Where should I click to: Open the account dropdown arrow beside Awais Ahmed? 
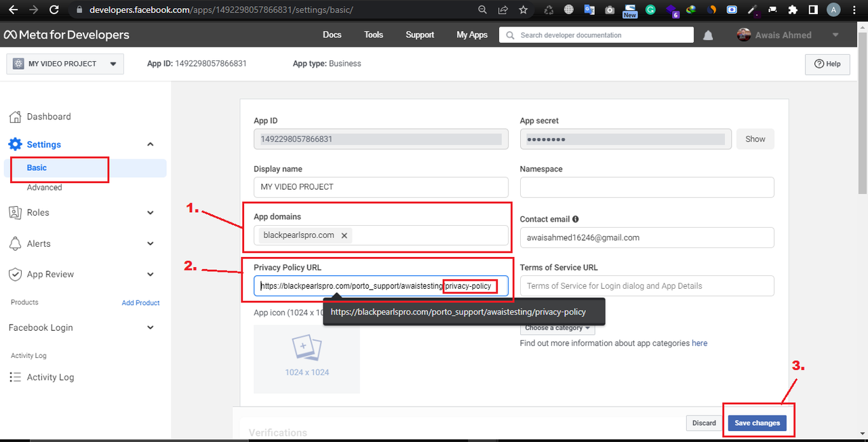(835, 35)
